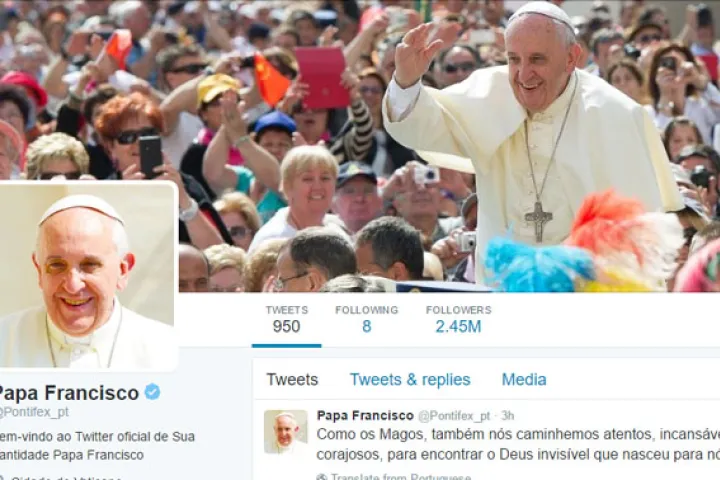The width and height of the screenshot is (720, 480).
Task: Open the large profile picture
Action: pyautogui.click(x=87, y=276)
